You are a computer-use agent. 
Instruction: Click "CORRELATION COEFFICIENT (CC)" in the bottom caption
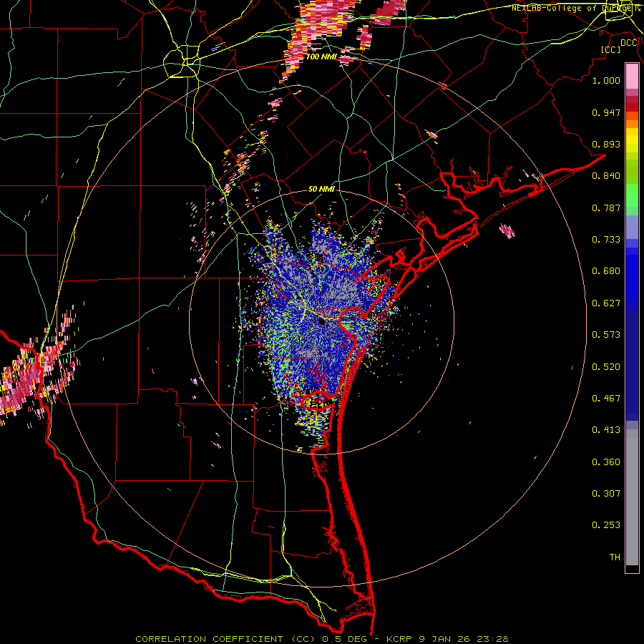(x=225, y=639)
